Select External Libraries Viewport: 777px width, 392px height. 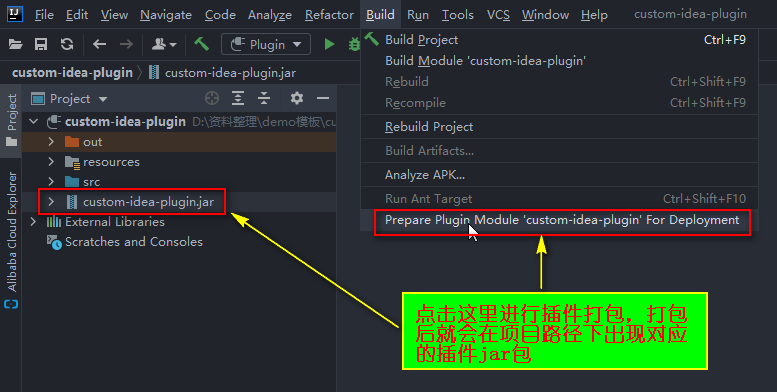coord(115,222)
